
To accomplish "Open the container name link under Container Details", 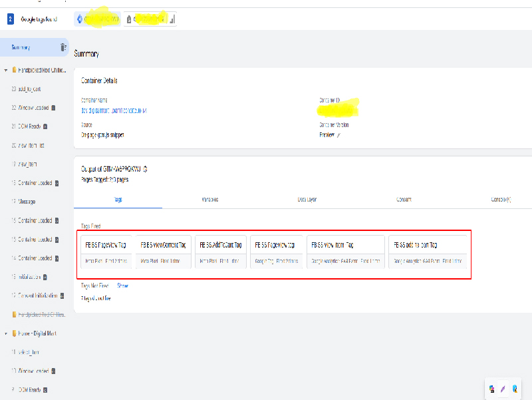I will 114,110.
